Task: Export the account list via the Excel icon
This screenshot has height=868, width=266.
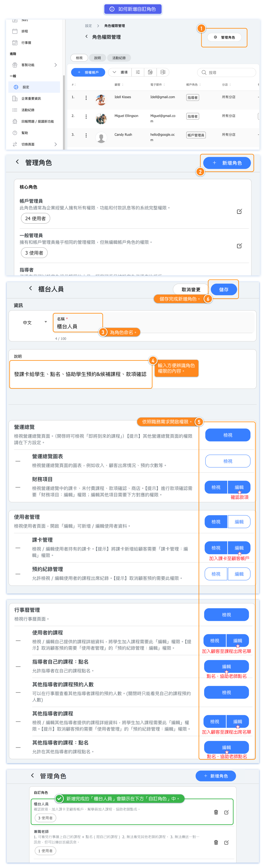Action: [x=163, y=72]
